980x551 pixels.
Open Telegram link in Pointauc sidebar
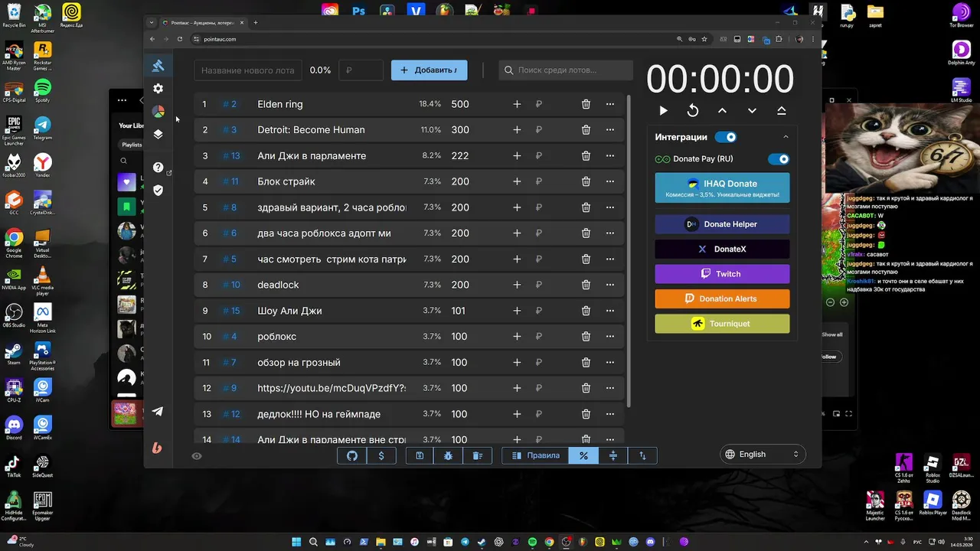coord(157,412)
